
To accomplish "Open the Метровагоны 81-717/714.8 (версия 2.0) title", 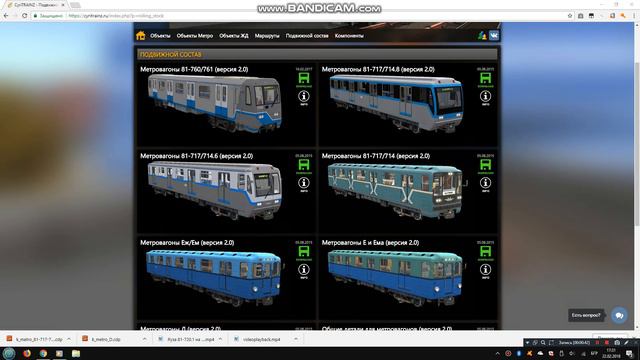I will (378, 69).
